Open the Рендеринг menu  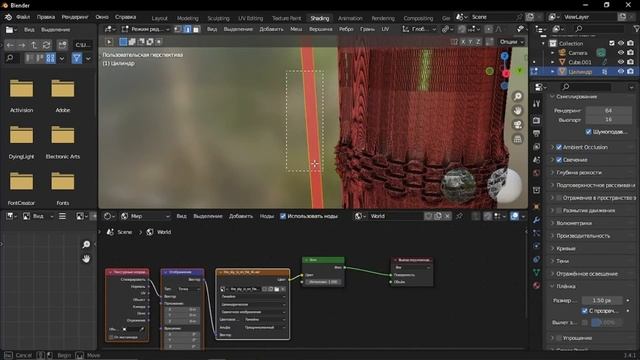[75, 17]
